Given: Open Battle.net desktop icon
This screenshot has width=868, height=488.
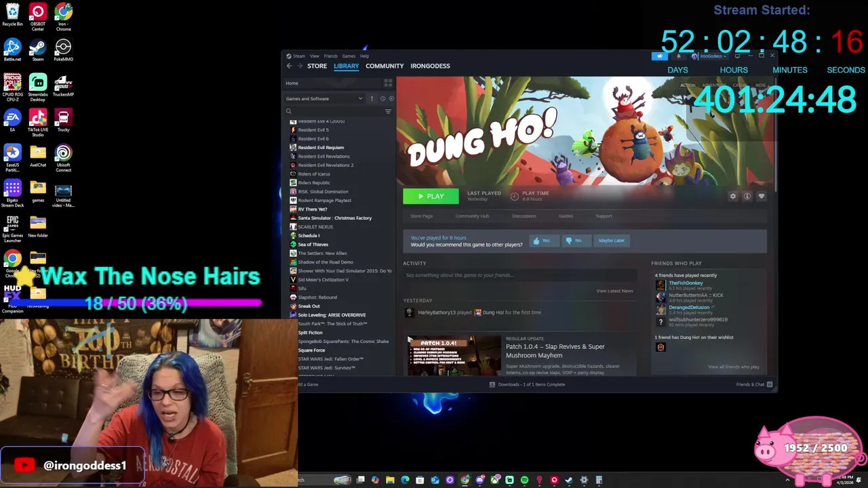Looking at the screenshot, I should coord(12,50).
